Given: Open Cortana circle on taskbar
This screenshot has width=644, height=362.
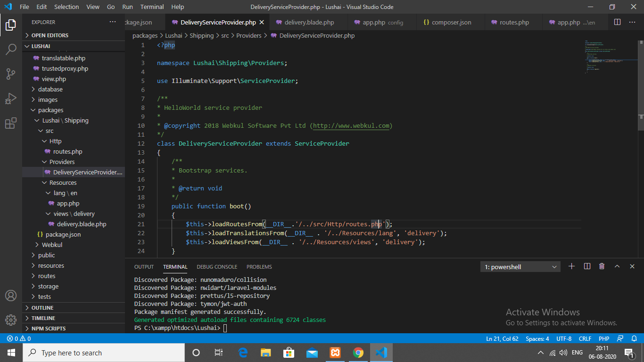Looking at the screenshot, I should tap(196, 353).
